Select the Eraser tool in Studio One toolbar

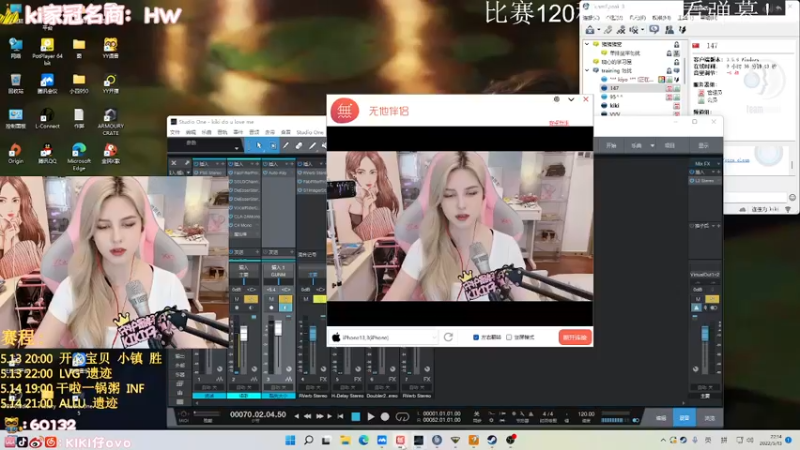[x=299, y=146]
